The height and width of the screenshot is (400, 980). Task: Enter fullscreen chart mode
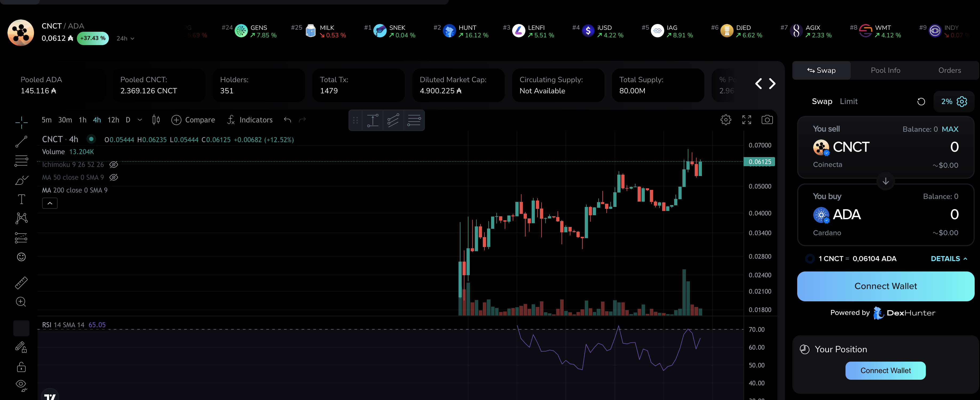point(747,120)
